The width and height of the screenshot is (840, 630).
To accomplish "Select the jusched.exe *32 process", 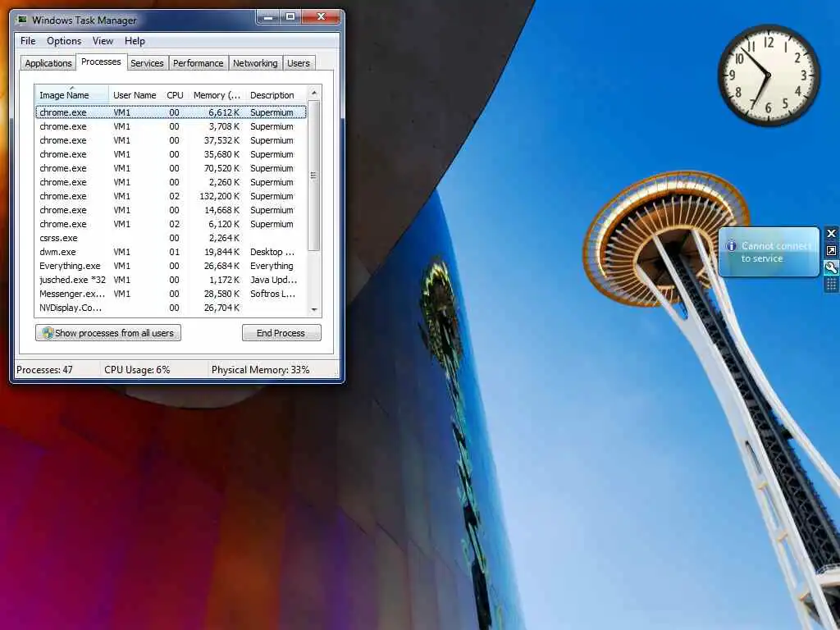I will tap(171, 280).
